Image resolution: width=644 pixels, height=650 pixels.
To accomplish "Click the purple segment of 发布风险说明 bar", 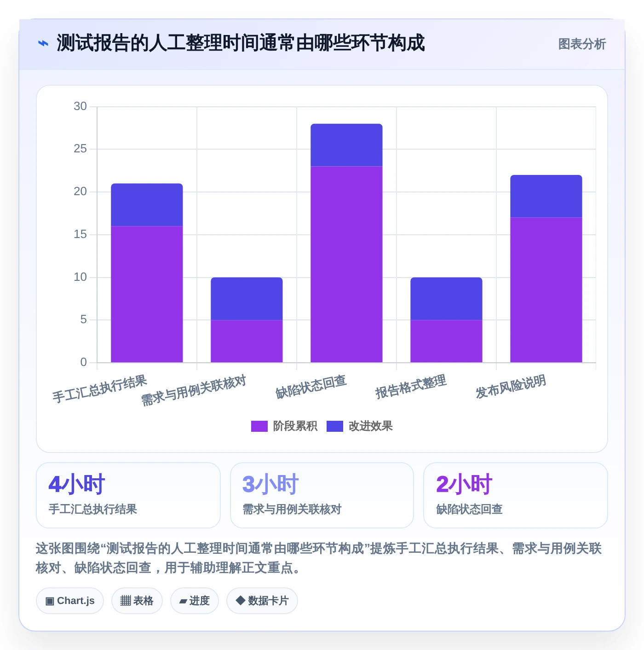I will [x=546, y=290].
